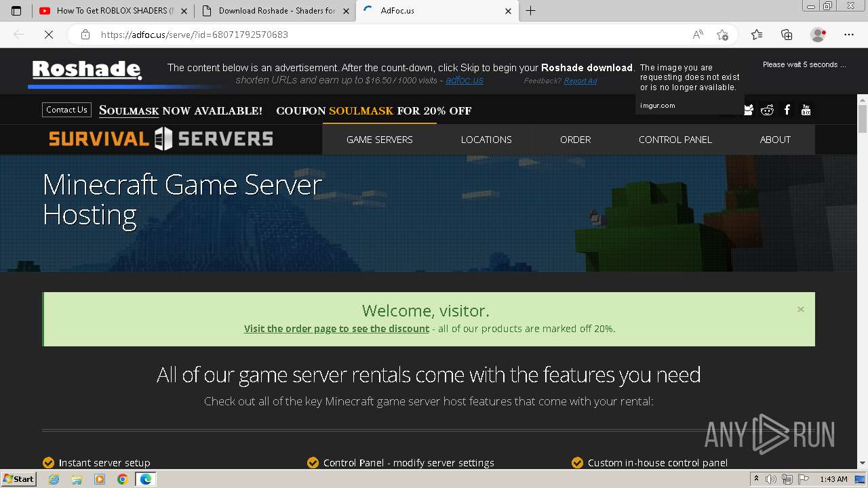The height and width of the screenshot is (488, 868).
Task: Click the page scrollbar down arrow
Action: coord(863,464)
